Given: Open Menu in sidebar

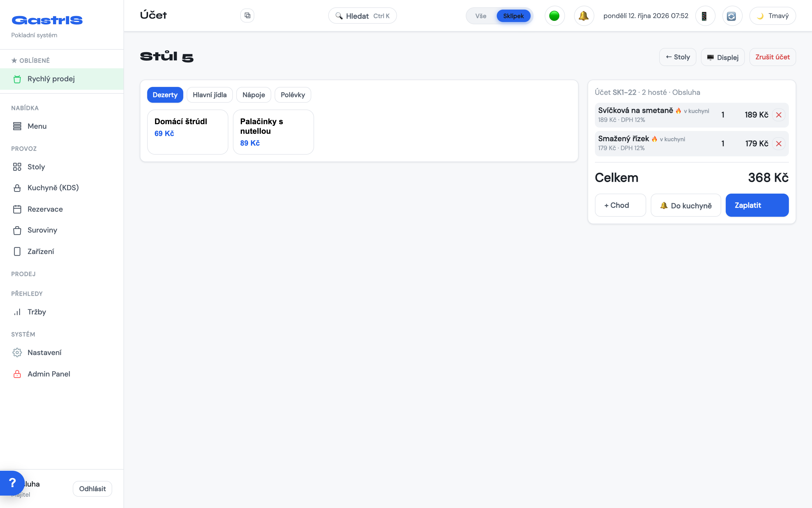Looking at the screenshot, I should 62,126.
